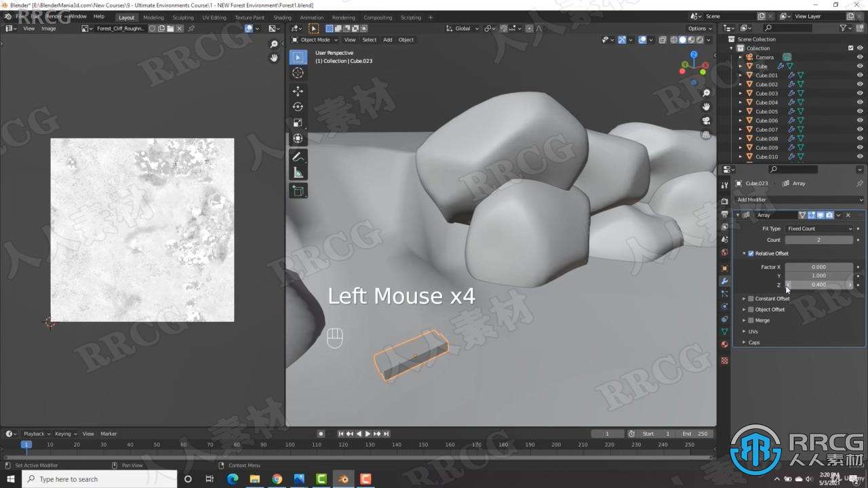
Task: Jump to end frame button
Action: (387, 434)
